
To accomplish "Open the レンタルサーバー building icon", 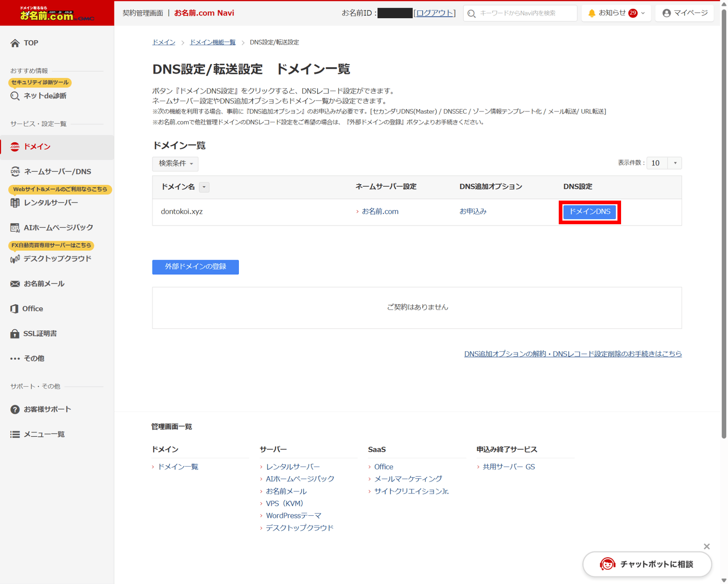I will coord(15,203).
